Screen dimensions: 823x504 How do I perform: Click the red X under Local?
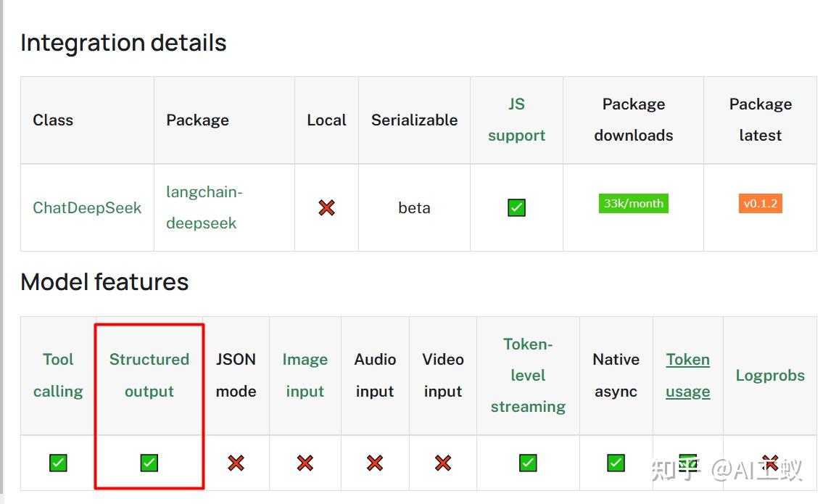[x=327, y=208]
